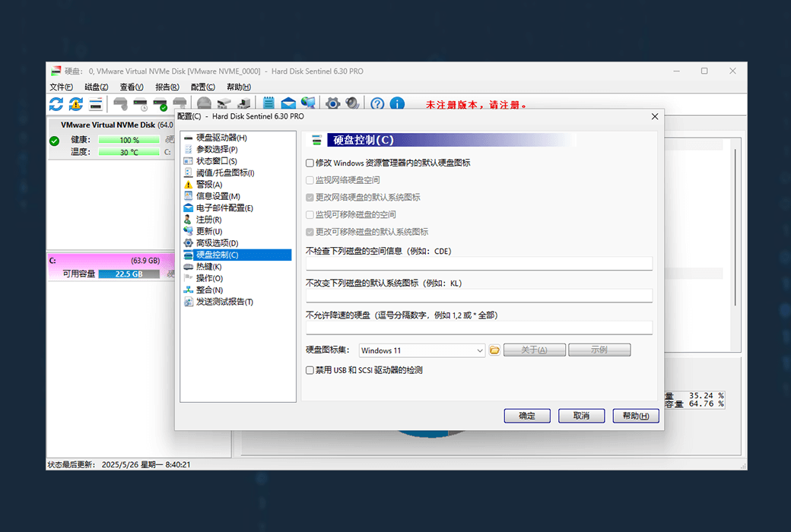Click the 可用容量 22.5 GB blue bar
Image resolution: width=791 pixels, height=532 pixels.
(129, 274)
